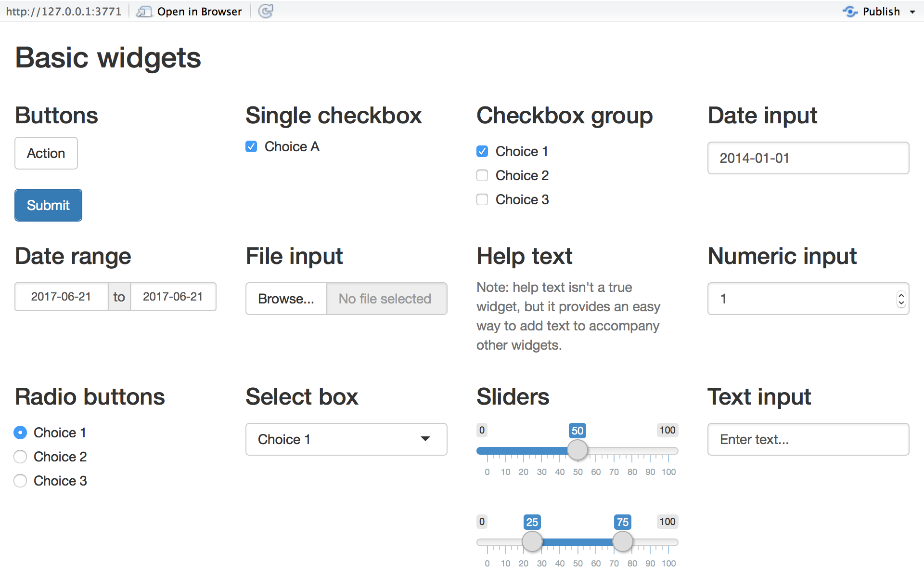The width and height of the screenshot is (924, 578).
Task: Click the Enter text... input field
Action: (808, 439)
